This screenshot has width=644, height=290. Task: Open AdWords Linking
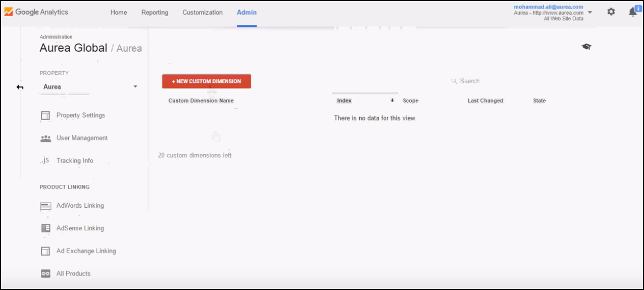(x=80, y=206)
